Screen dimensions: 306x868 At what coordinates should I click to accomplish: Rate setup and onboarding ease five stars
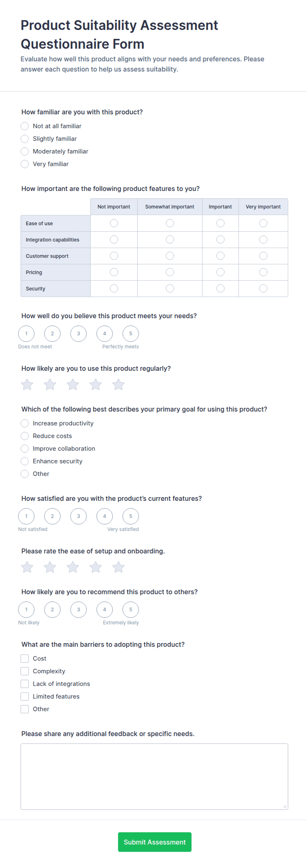[x=118, y=567]
